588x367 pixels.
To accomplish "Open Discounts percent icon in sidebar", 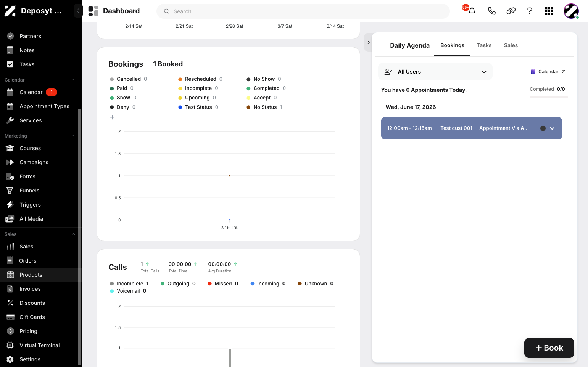I will point(10,303).
